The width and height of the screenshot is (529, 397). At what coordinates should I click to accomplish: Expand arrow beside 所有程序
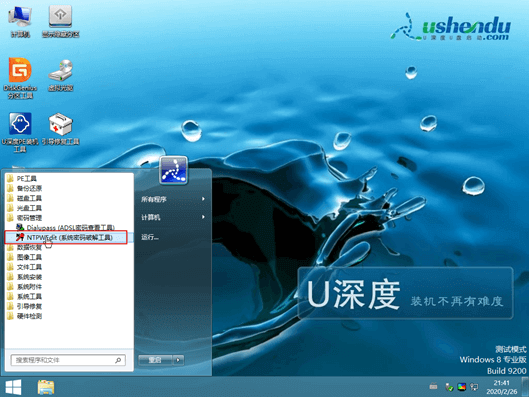click(x=203, y=199)
